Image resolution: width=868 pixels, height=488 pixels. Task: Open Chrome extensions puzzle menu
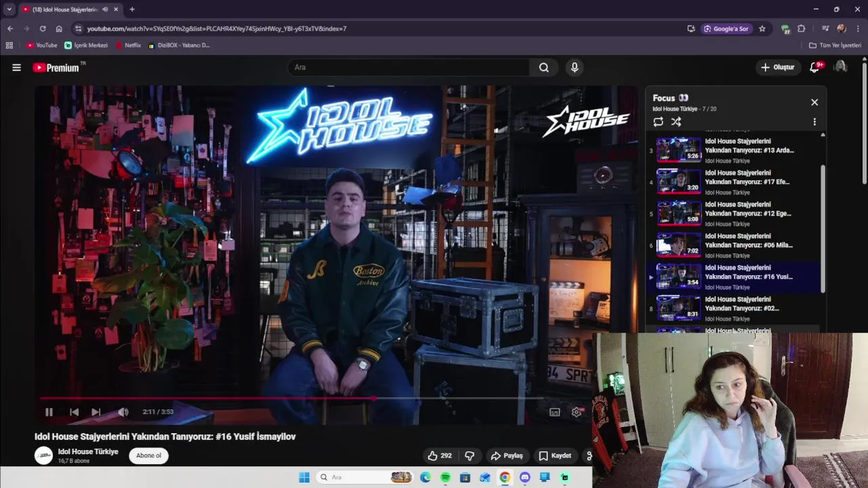(x=802, y=28)
